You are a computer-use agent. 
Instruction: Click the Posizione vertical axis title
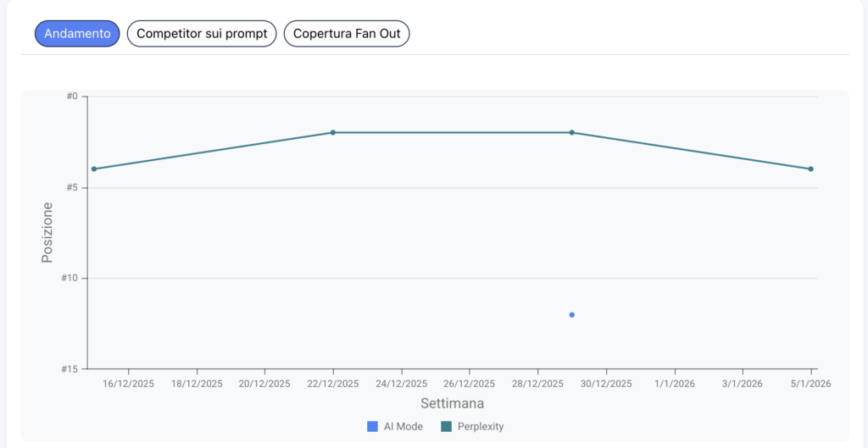coord(48,232)
